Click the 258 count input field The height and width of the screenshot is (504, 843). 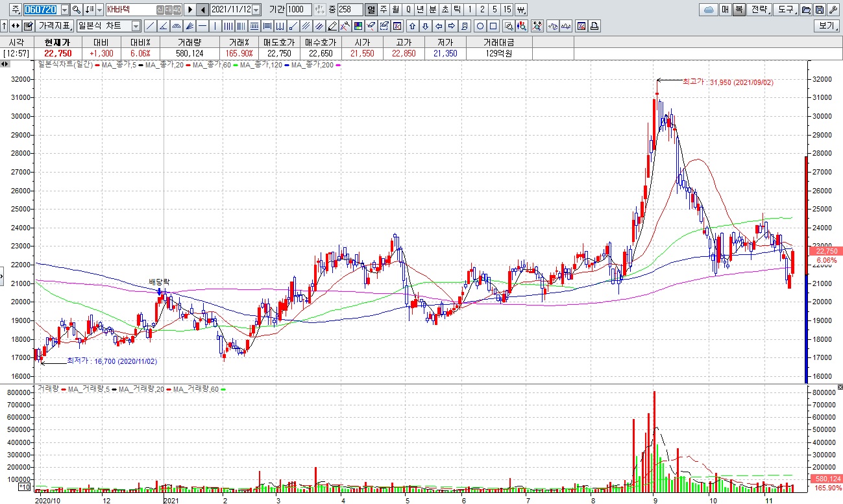coord(350,10)
